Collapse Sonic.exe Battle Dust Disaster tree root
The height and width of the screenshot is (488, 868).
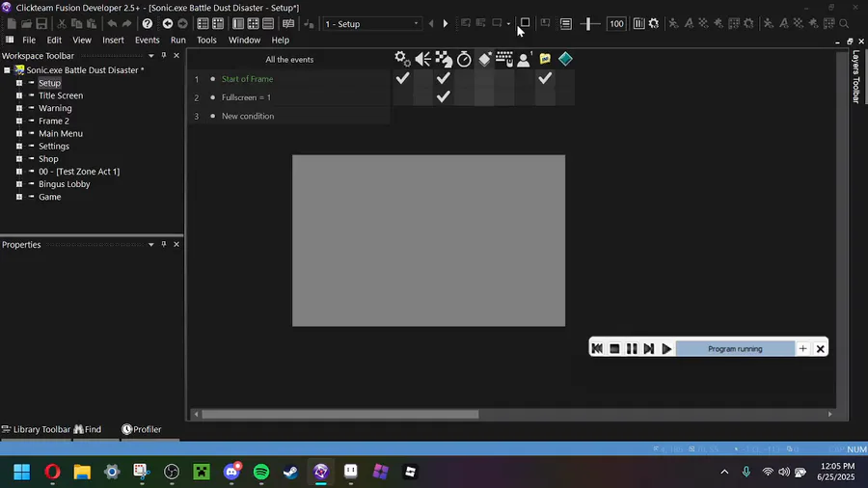point(7,70)
